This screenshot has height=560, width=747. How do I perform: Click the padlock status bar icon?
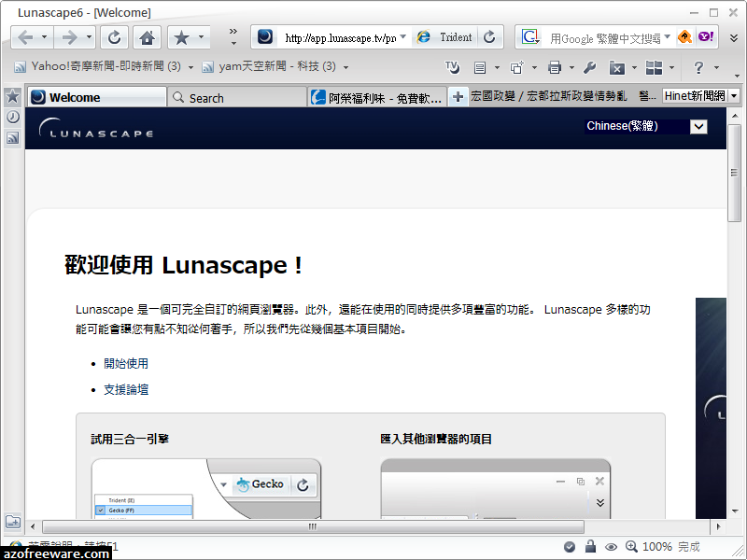tap(590, 546)
